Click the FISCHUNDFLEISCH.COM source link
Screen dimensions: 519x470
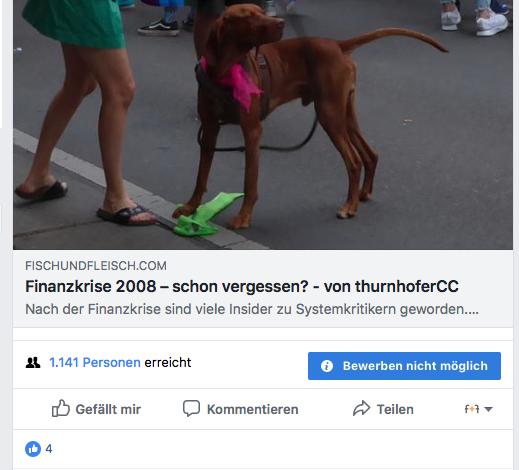tap(96, 266)
